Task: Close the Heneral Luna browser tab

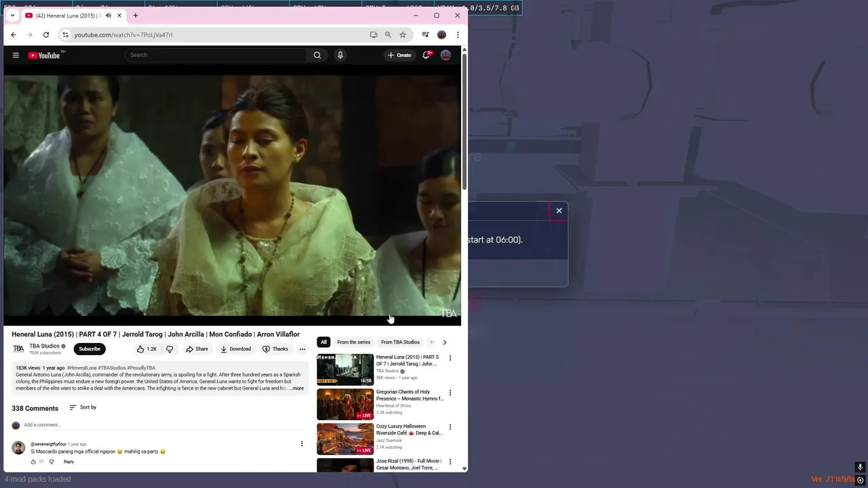Action: [119, 16]
